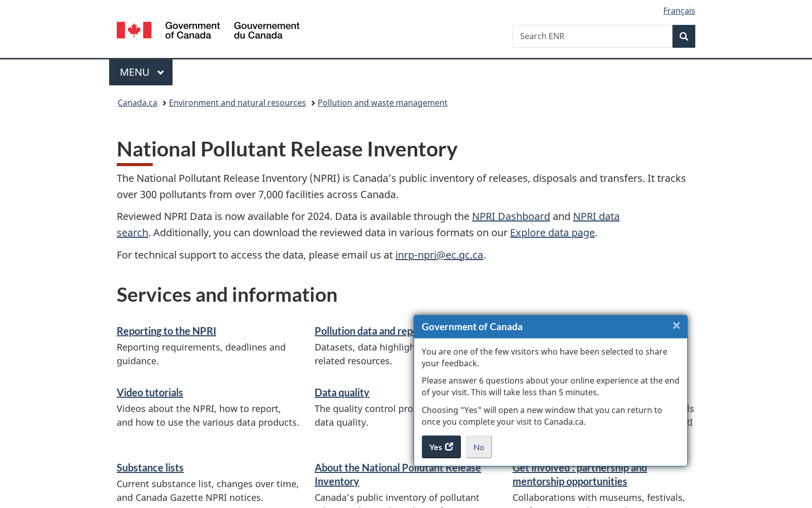Click Yes to take the survey
Image resolution: width=812 pixels, height=508 pixels.
[x=441, y=447]
